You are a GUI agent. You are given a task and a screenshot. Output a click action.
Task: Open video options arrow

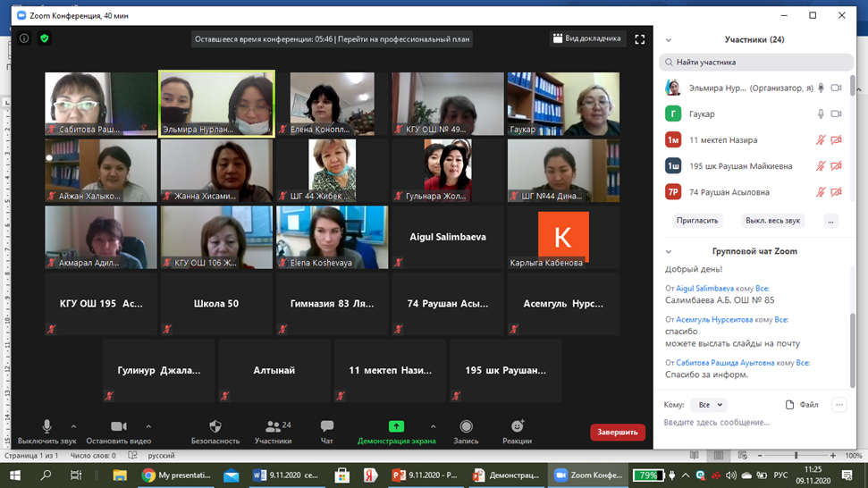pos(148,426)
